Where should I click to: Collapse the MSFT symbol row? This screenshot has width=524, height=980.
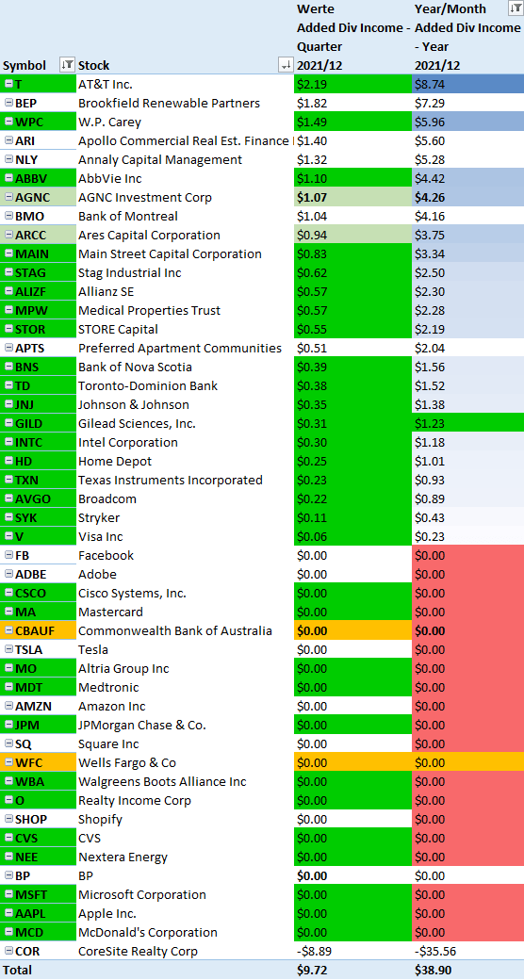[x=8, y=894]
